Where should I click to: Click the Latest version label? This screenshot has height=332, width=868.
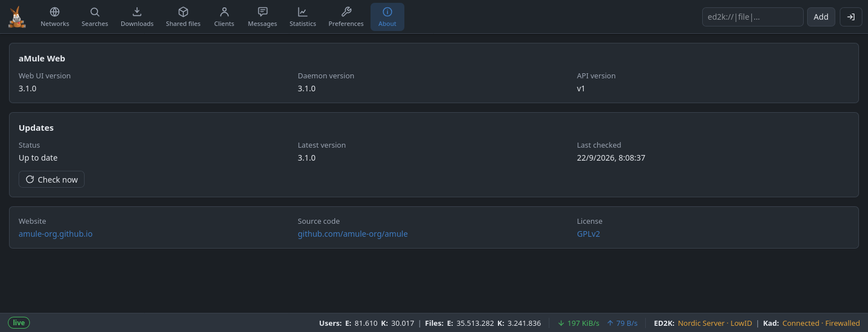[321, 145]
